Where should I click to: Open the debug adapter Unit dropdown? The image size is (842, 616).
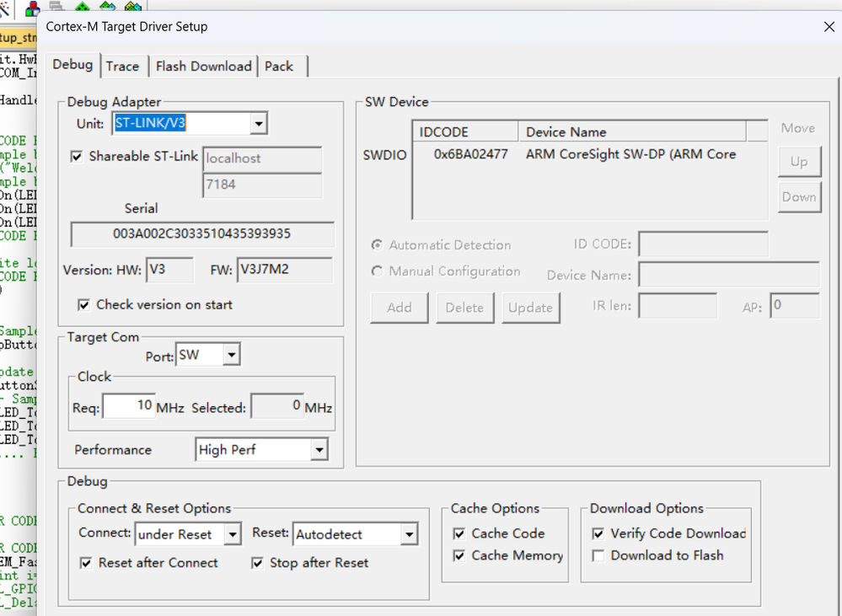tap(258, 124)
